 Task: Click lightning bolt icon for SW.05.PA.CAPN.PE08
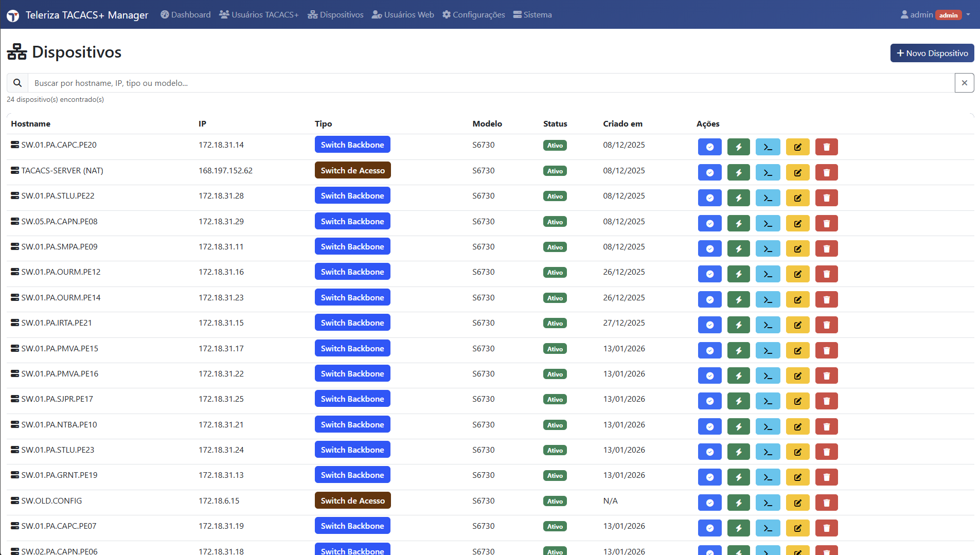738,223
